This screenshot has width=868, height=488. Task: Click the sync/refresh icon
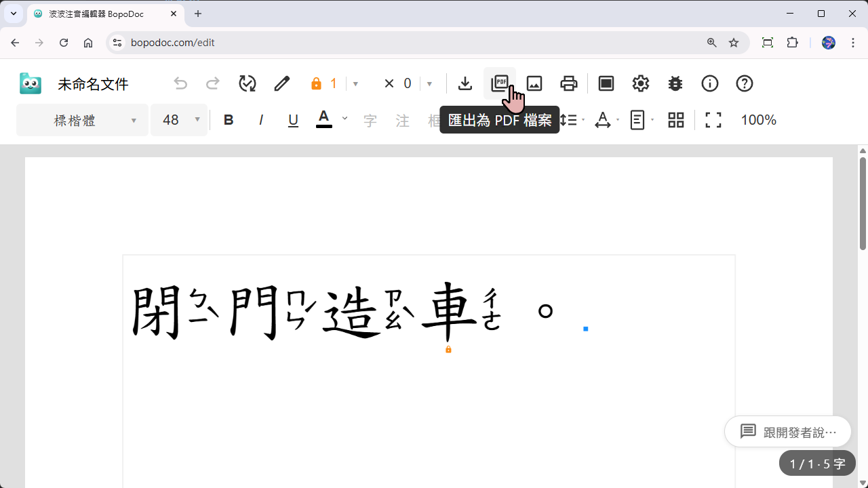pos(247,83)
